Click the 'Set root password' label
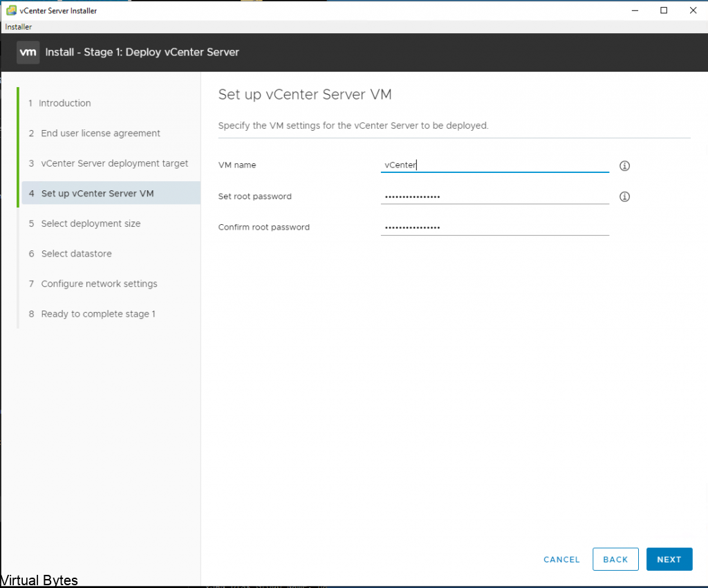 254,196
